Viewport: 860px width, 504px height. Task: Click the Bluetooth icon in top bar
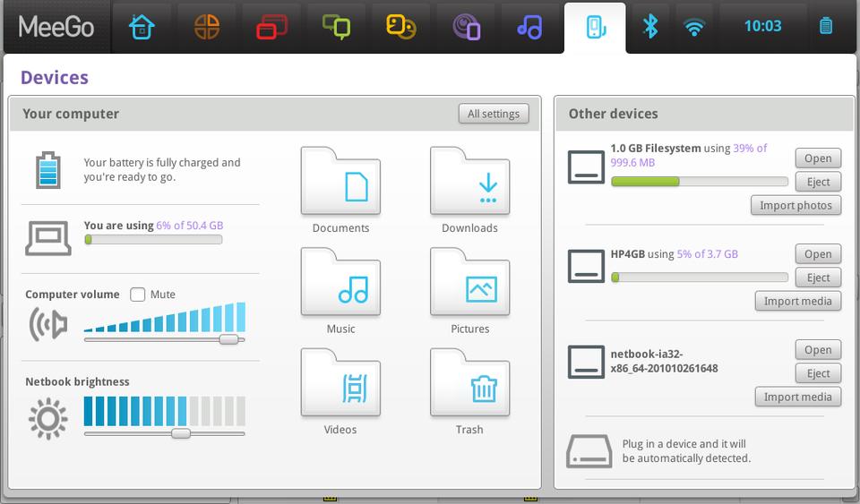coord(650,27)
